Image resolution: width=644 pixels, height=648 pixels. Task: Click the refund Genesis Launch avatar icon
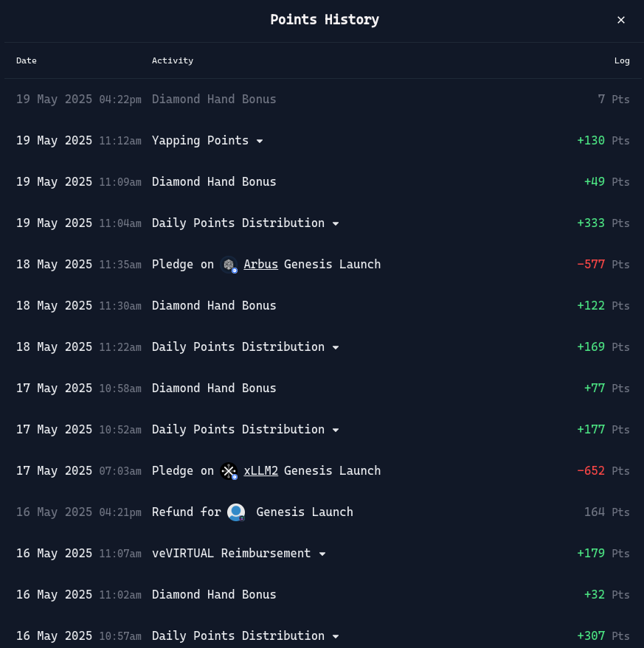[236, 512]
